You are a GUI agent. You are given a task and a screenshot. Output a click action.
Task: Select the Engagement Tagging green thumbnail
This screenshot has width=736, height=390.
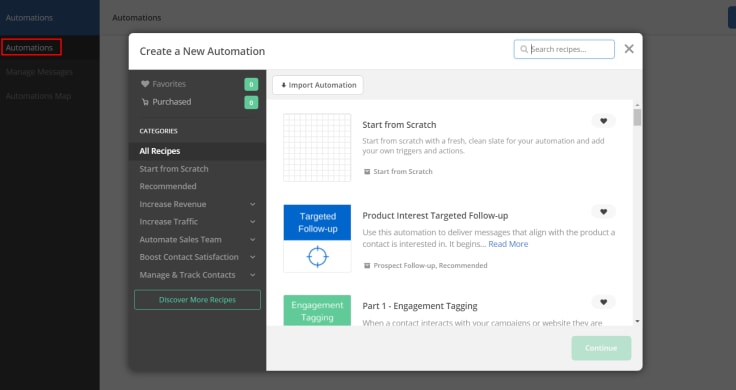tap(317, 311)
